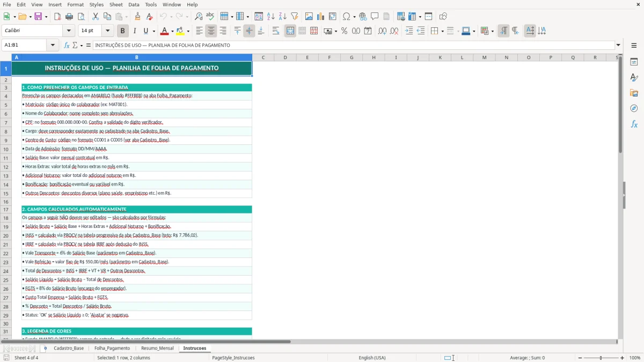Toggle Italic formatting
Viewport: 644px width, 362px height.
tap(135, 31)
